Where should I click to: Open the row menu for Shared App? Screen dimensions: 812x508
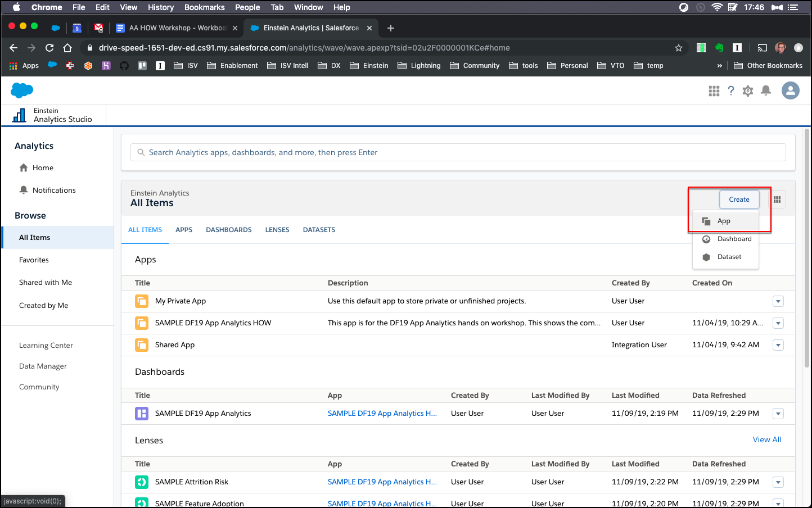[778, 345]
